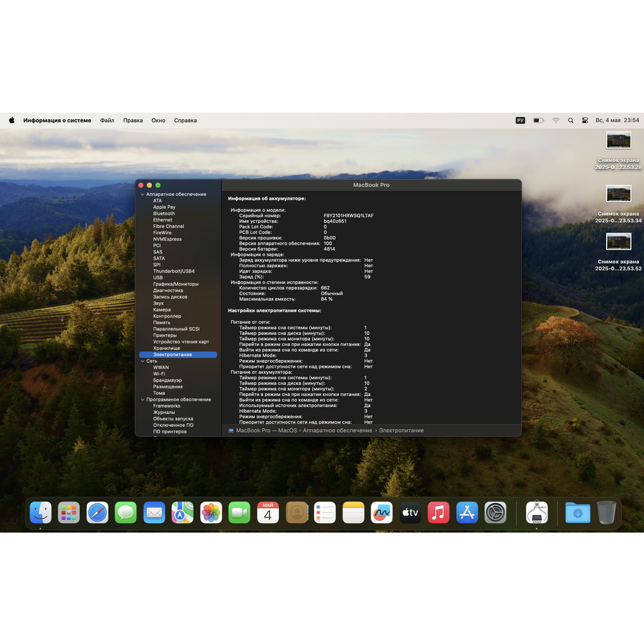Screen dimensions: 644x644
Task: Open Launchpad from the Dock
Action: (69, 513)
